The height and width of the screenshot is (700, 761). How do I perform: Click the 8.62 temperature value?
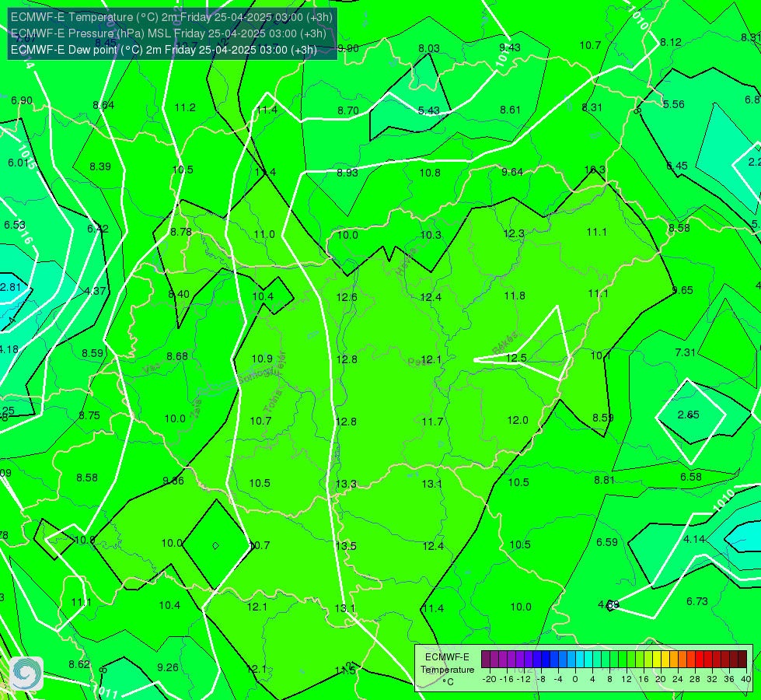coord(79,664)
